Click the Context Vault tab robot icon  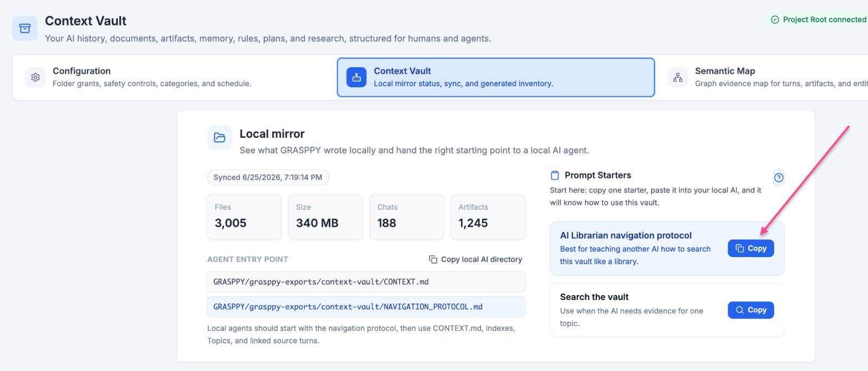(x=356, y=78)
